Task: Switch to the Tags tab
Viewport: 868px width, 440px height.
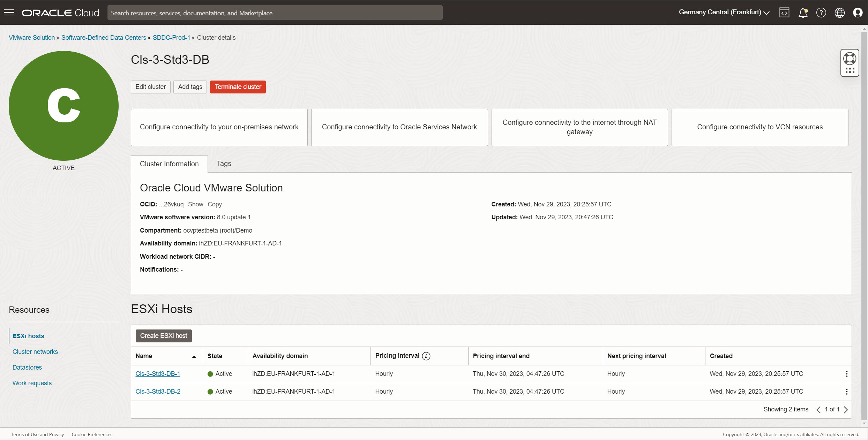Action: click(x=224, y=163)
